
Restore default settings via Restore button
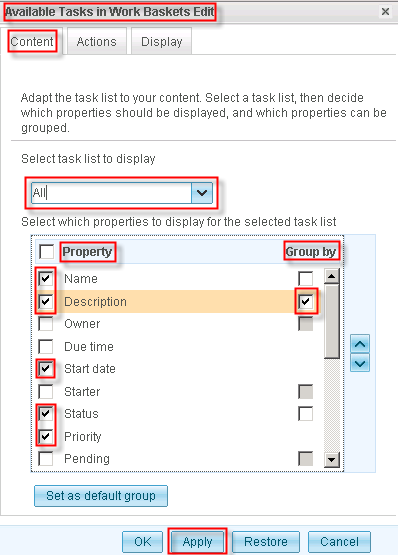[x=266, y=542]
